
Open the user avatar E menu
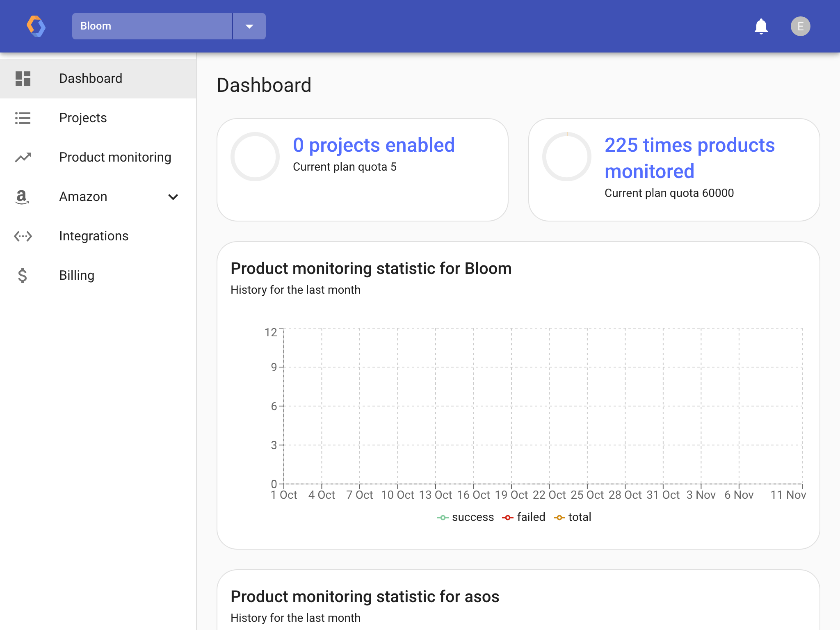coord(800,26)
